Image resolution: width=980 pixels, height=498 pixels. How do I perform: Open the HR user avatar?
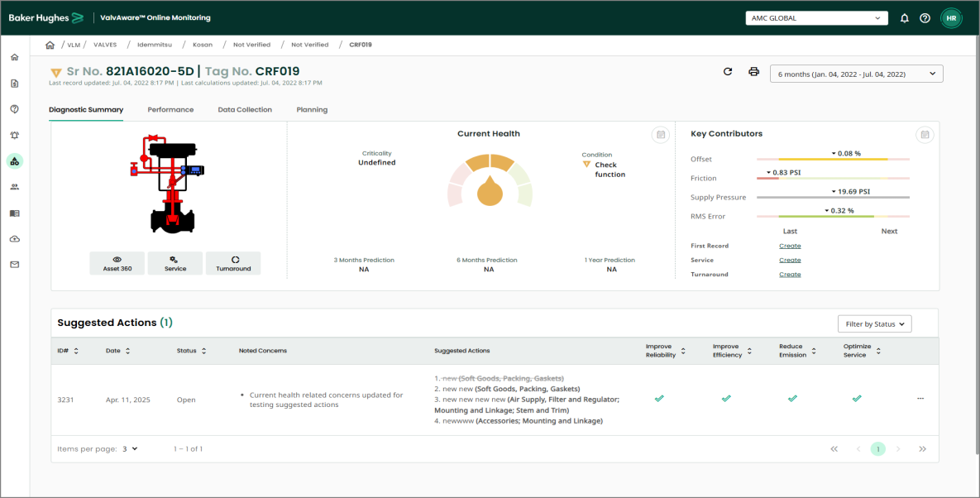951,18
